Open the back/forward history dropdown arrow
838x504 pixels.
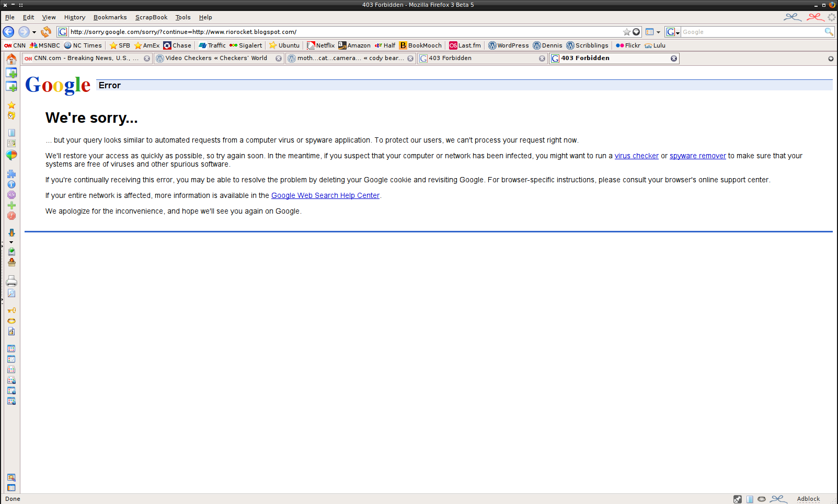click(35, 32)
